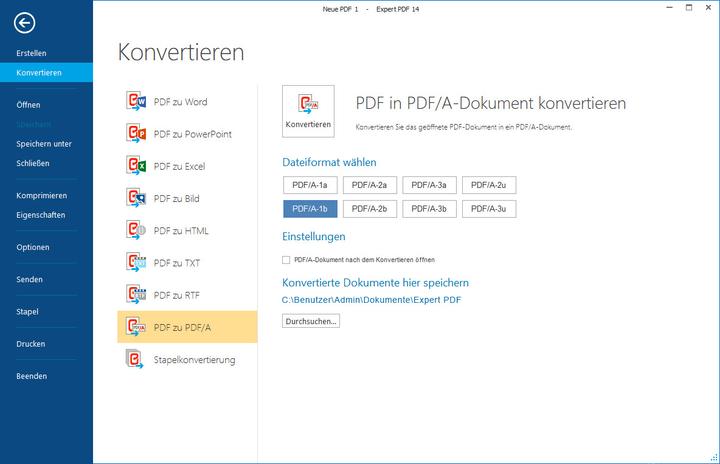Select the PDF zu Bild label

point(177,198)
